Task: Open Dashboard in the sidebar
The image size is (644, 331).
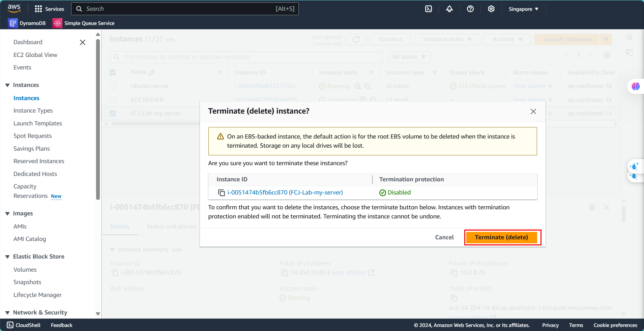Action: (28, 42)
